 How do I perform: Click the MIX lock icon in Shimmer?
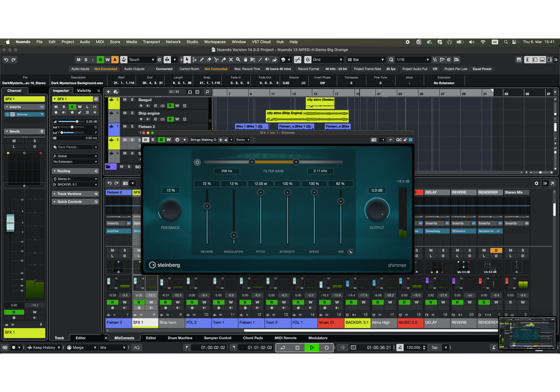[350, 252]
